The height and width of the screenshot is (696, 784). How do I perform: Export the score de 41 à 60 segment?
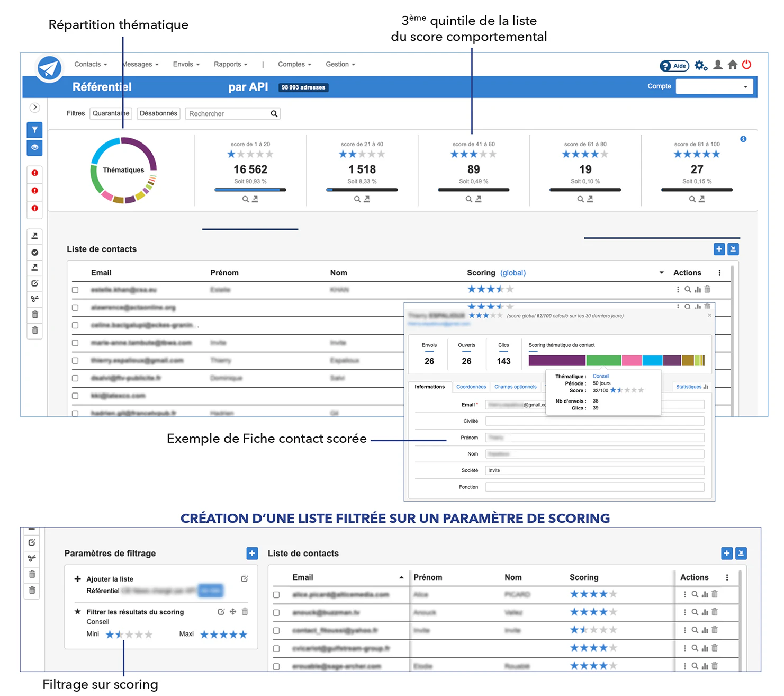[479, 199]
